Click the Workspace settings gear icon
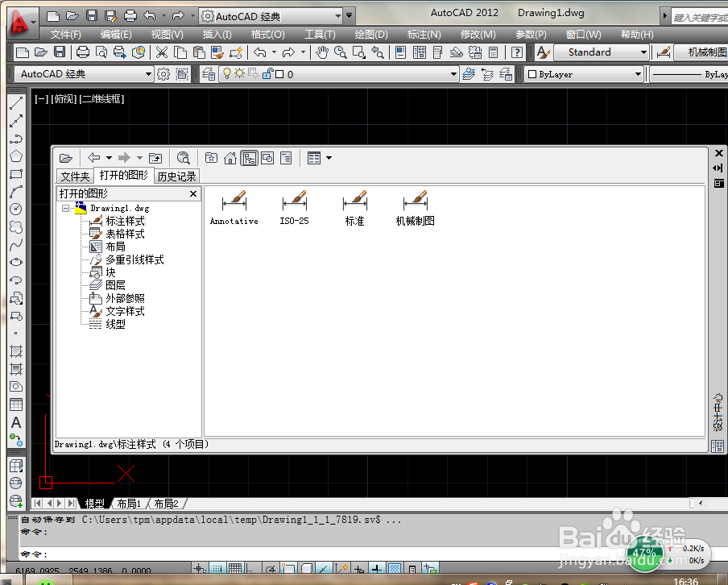The height and width of the screenshot is (585, 728). [163, 74]
